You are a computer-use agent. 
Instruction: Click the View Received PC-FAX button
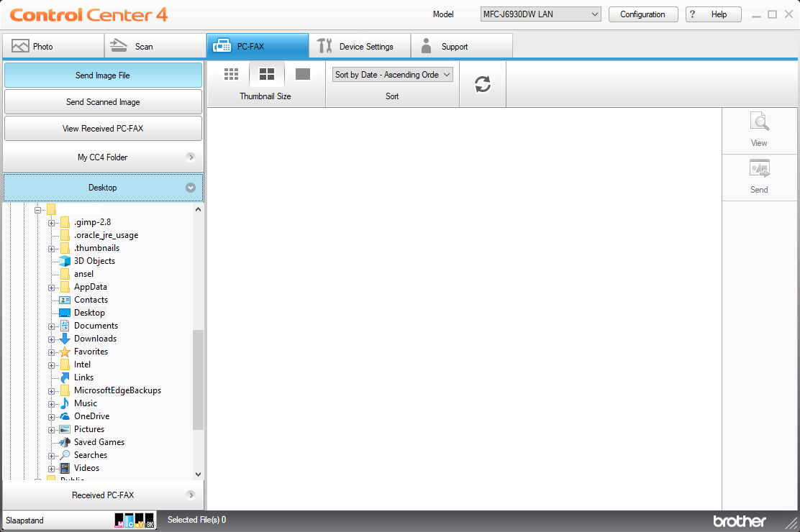(x=103, y=129)
